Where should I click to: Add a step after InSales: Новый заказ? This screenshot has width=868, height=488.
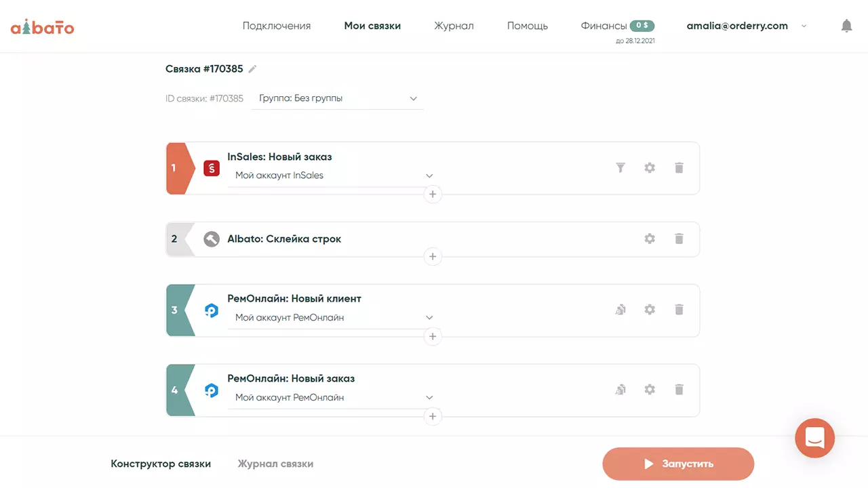[433, 195]
